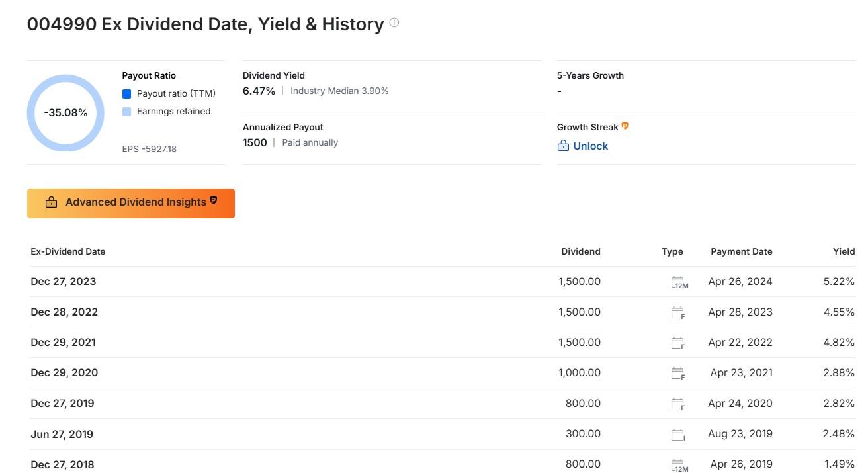Click lock icon on Advanced Dividend Insights

tap(51, 202)
